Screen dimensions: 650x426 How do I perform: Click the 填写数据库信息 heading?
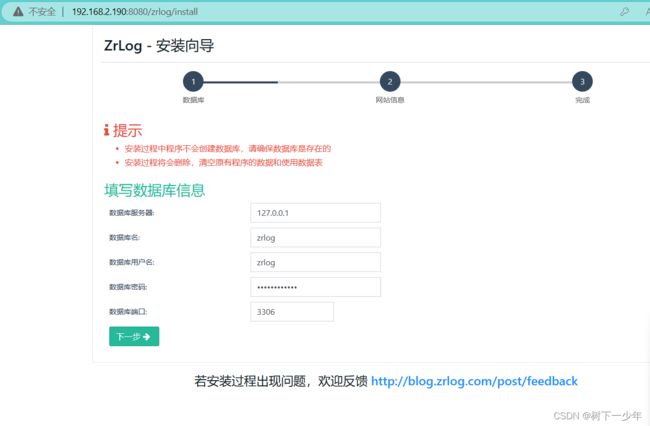(155, 190)
